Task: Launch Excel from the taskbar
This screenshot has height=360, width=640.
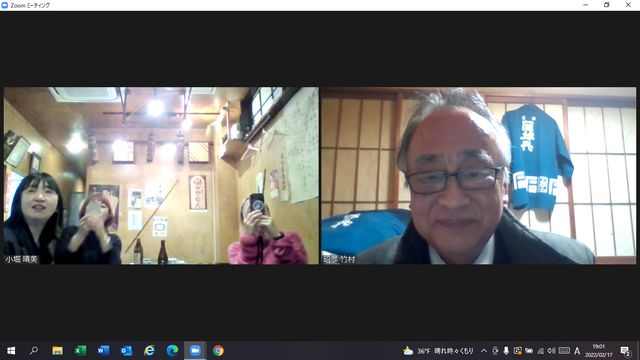Action: click(x=80, y=351)
